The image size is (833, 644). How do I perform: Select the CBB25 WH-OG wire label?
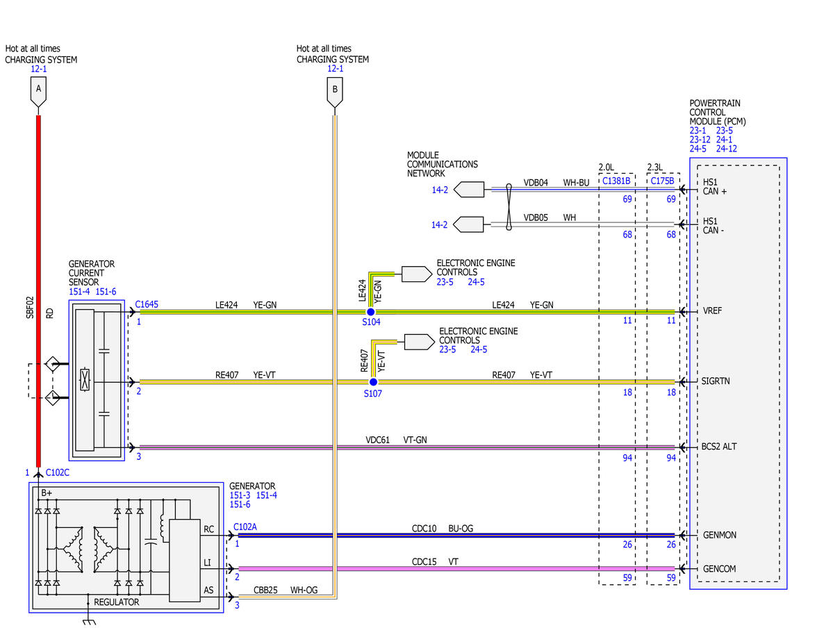click(286, 591)
